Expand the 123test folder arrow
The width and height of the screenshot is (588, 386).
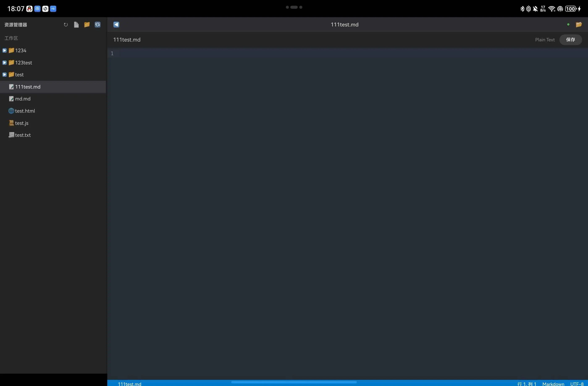pos(4,63)
